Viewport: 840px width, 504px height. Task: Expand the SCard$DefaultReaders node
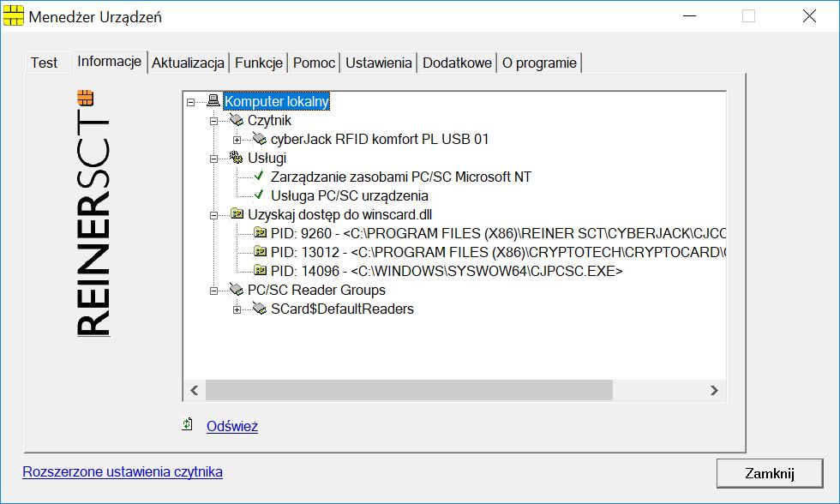(x=237, y=309)
